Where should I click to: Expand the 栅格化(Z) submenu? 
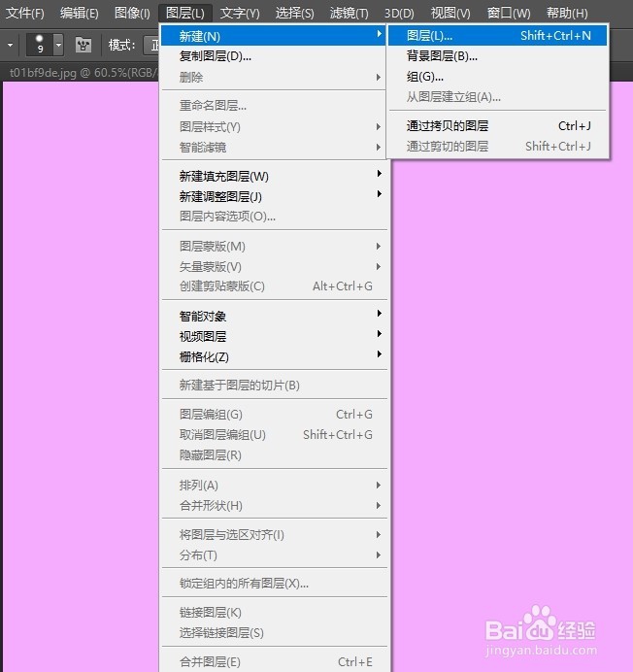pyautogui.click(x=275, y=357)
